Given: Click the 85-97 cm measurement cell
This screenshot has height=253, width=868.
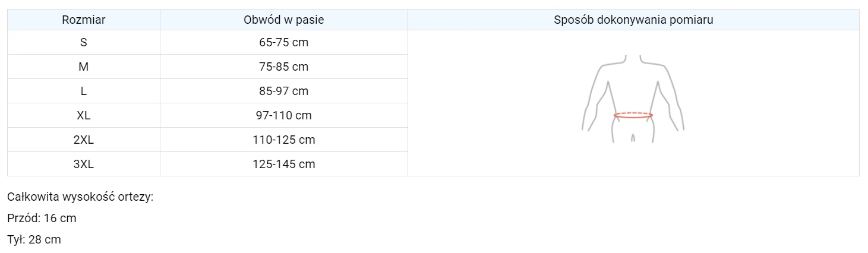Looking at the screenshot, I should tap(284, 91).
